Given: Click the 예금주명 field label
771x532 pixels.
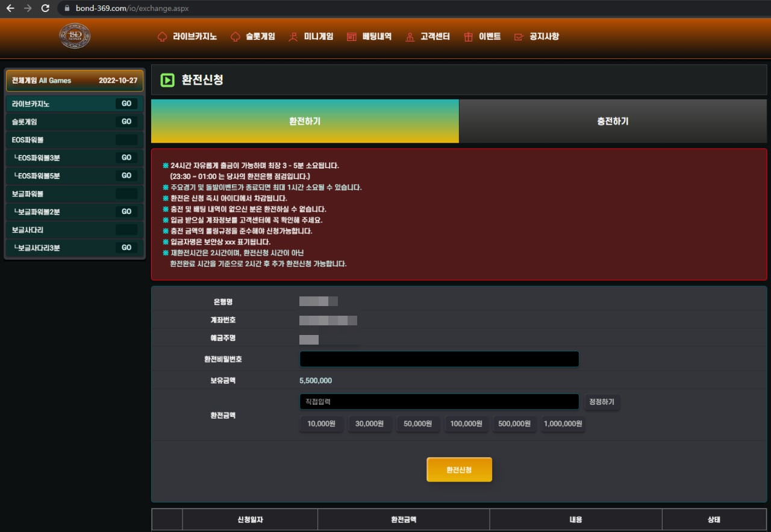Looking at the screenshot, I should point(223,339).
